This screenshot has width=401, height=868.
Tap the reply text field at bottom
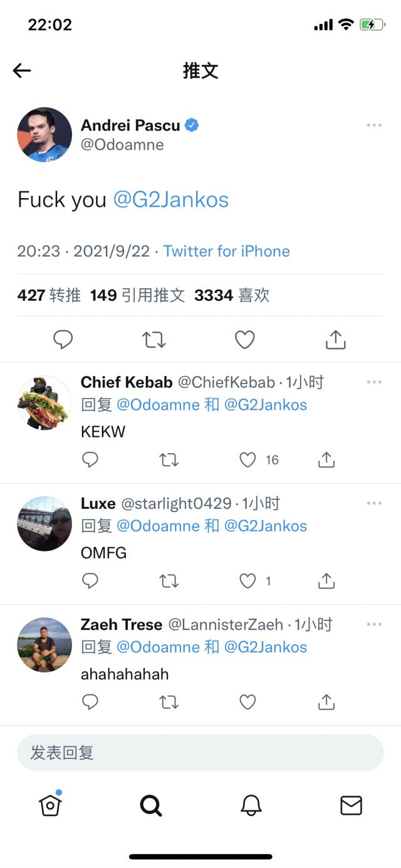click(x=200, y=753)
